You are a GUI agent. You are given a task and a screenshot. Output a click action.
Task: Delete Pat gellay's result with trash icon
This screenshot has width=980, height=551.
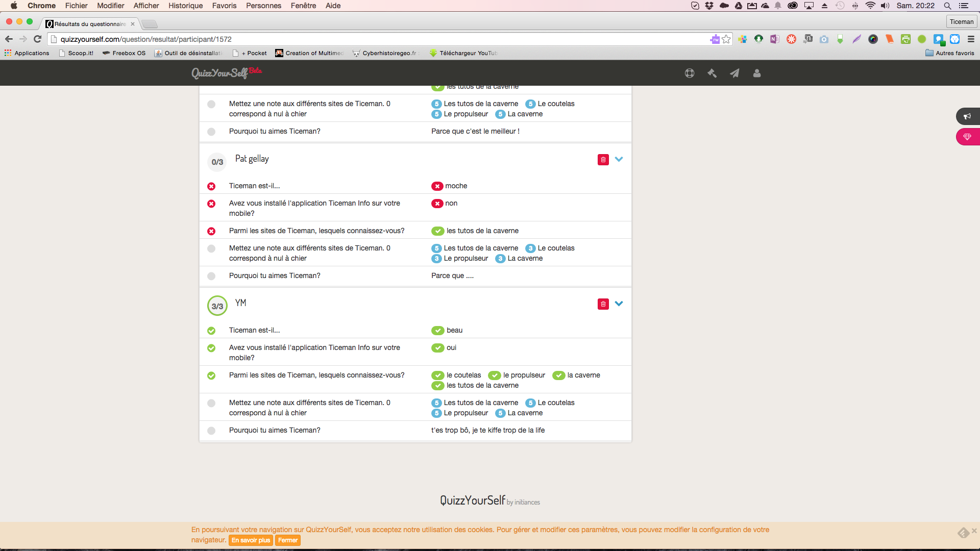[603, 160]
